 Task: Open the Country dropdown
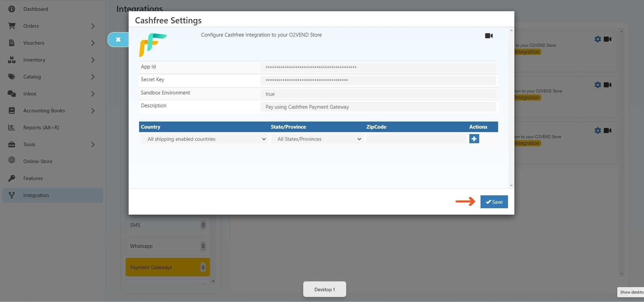coord(204,139)
